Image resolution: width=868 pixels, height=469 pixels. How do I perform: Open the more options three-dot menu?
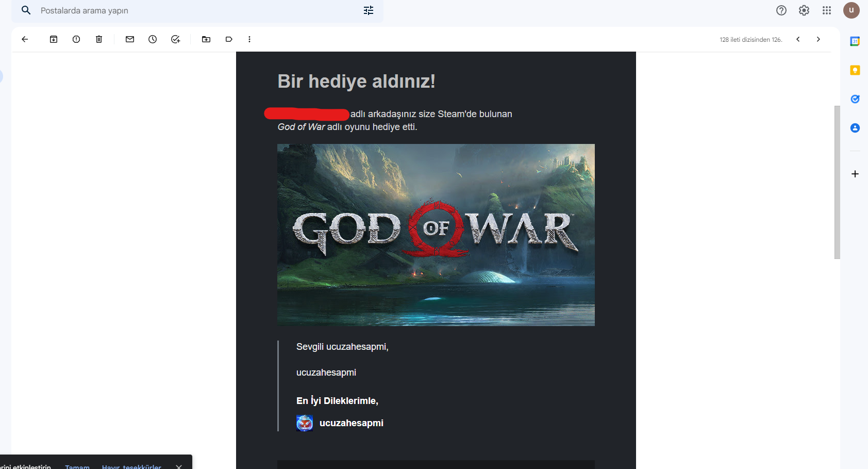pyautogui.click(x=249, y=39)
